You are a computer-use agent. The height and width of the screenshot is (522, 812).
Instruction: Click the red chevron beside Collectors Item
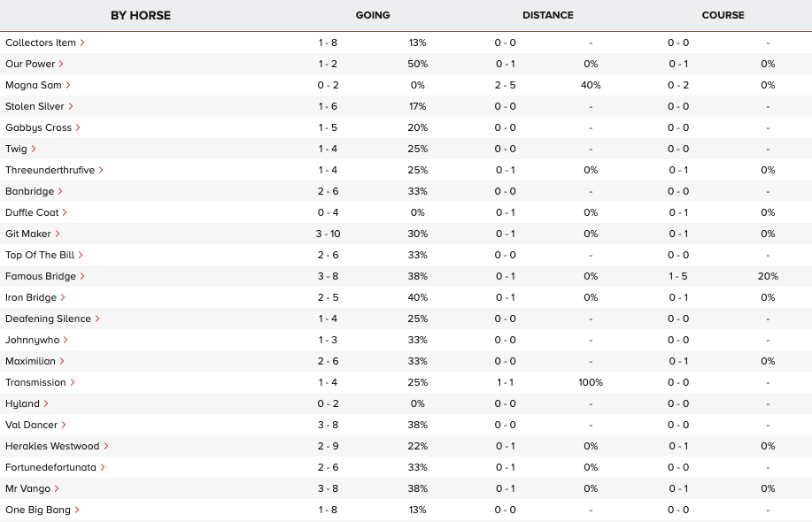click(x=82, y=42)
